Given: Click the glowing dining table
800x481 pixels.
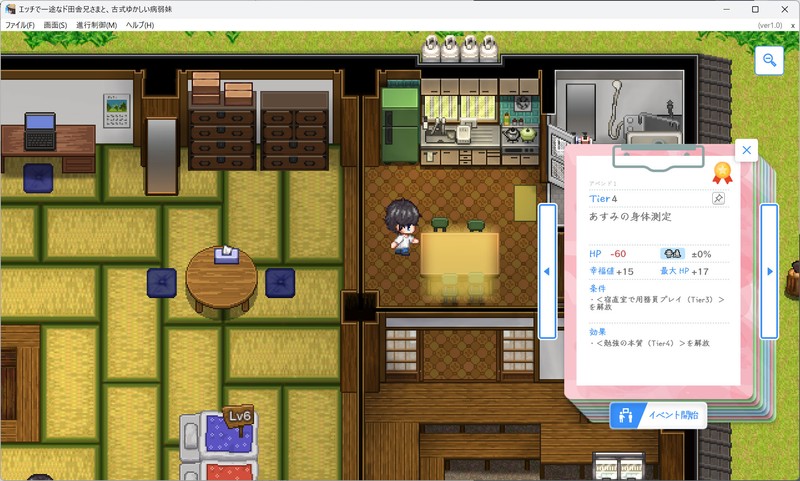Looking at the screenshot, I should (460, 256).
